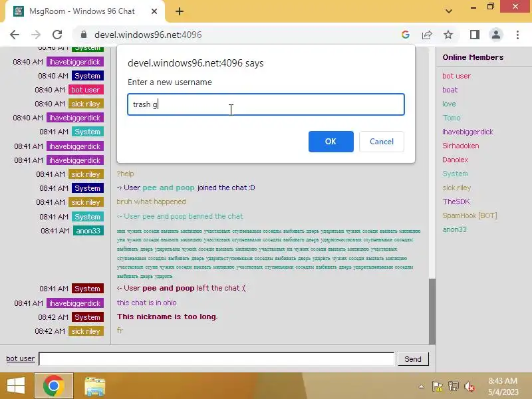This screenshot has width=532, height=399.
Task: Open the Windows Start button
Action: [x=15, y=386]
